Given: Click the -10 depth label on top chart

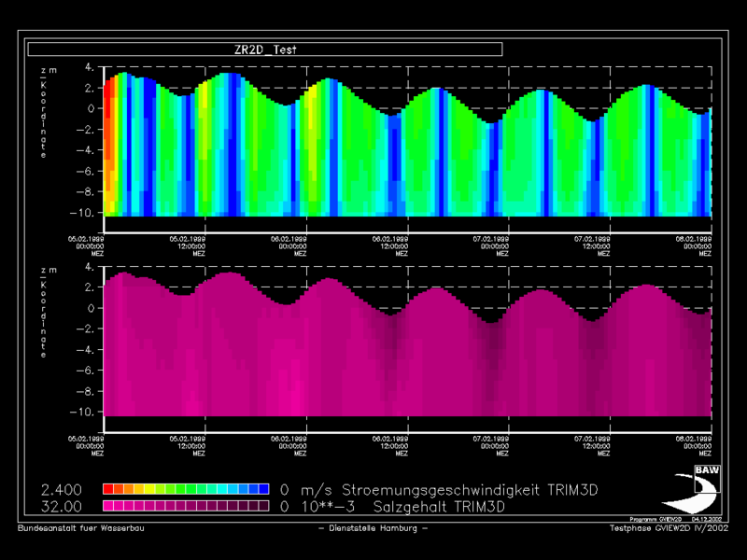Looking at the screenshot, I should click(84, 212).
